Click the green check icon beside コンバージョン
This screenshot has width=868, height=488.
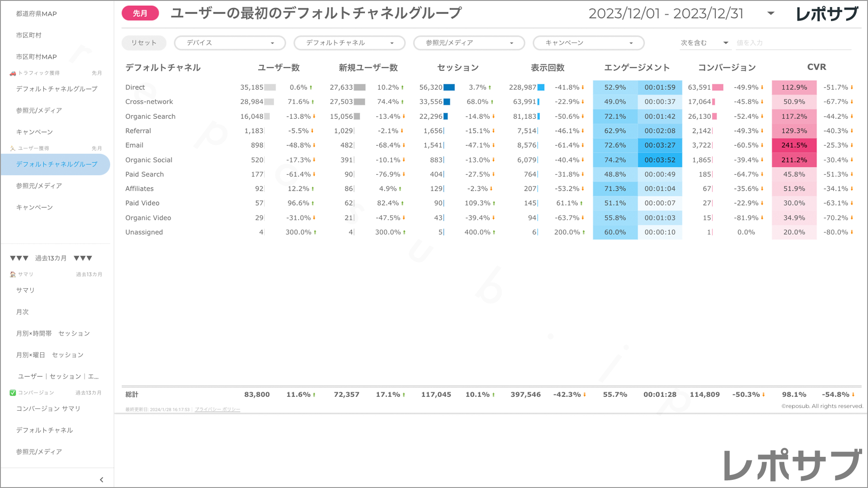click(x=13, y=393)
